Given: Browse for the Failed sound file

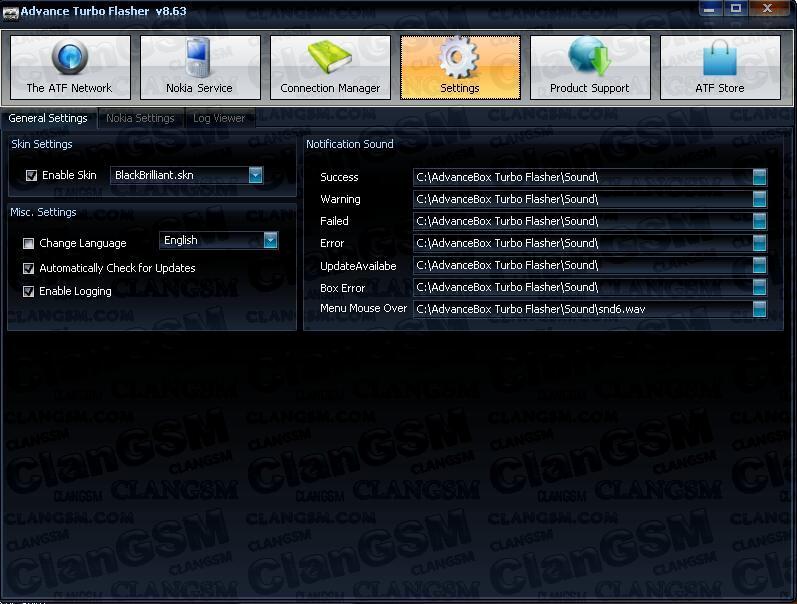Looking at the screenshot, I should click(759, 221).
